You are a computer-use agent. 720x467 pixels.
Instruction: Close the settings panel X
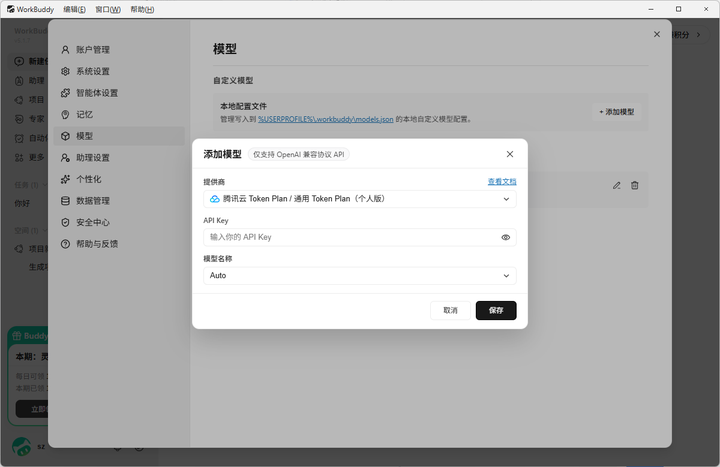pos(657,34)
